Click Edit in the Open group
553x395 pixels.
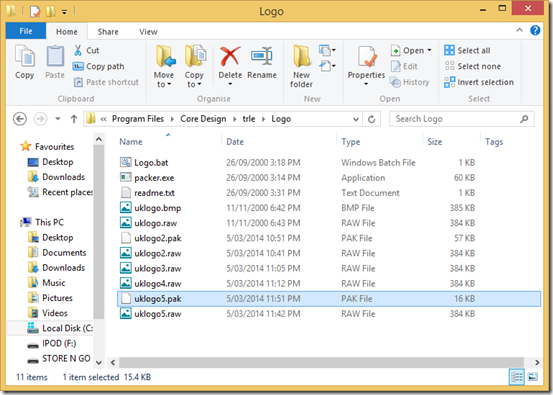[404, 66]
